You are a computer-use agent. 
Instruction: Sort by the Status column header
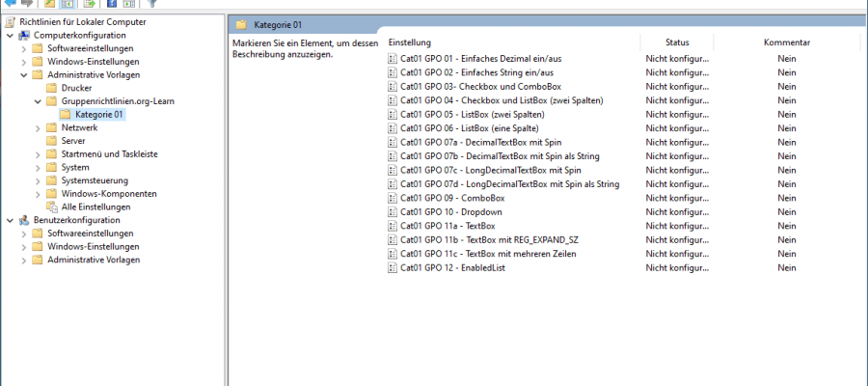pyautogui.click(x=676, y=42)
